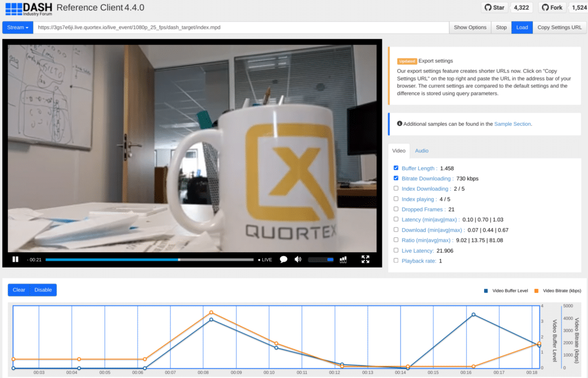Screen dimensions: 588x378
Task: Click the Show Options button
Action: tap(470, 28)
